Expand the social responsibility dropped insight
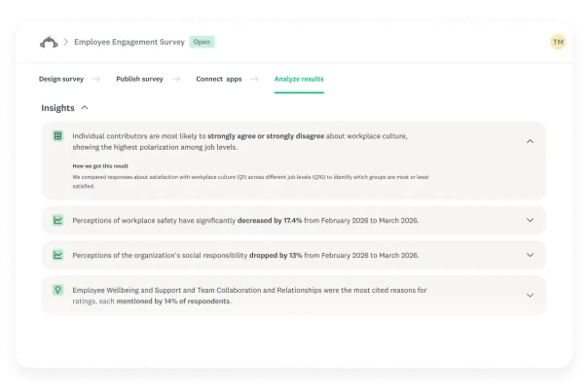The height and width of the screenshot is (389, 588). point(530,255)
